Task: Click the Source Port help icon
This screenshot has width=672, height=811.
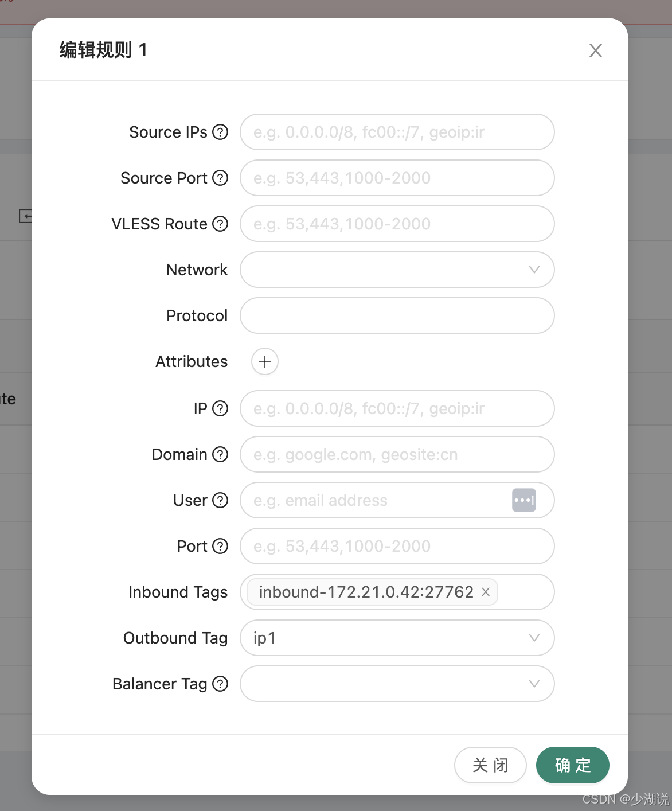Action: point(220,178)
